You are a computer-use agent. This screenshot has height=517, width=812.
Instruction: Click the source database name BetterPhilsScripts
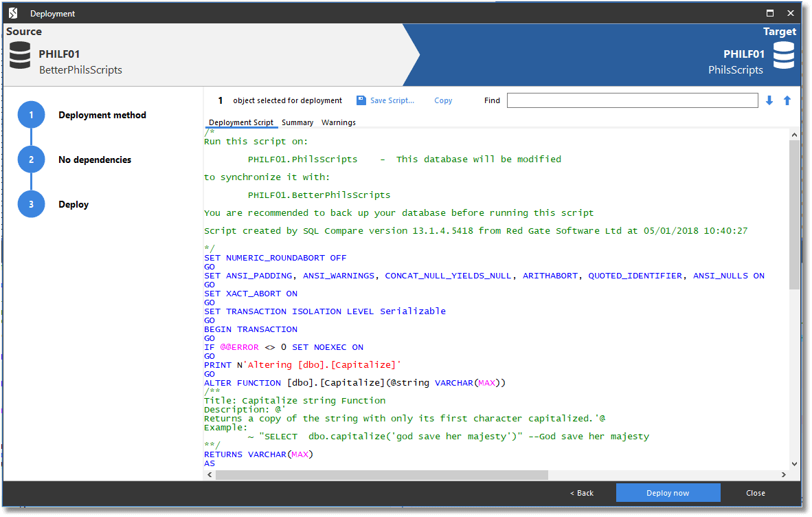coord(81,70)
